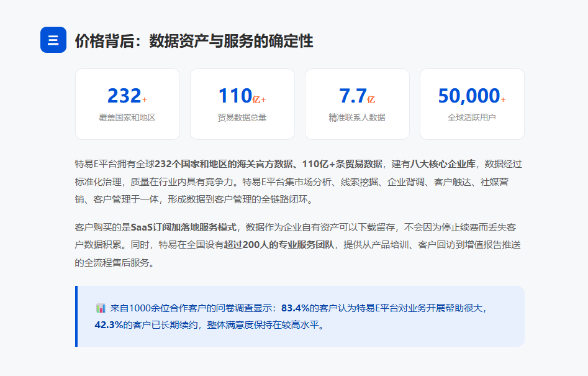
Task: Click the text 的全流程售后服务
Action: click(x=112, y=263)
